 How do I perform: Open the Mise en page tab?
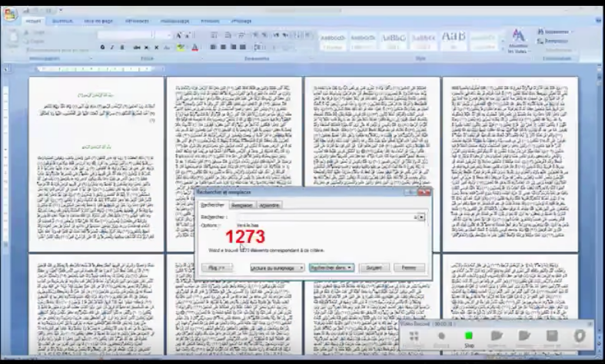coord(98,21)
